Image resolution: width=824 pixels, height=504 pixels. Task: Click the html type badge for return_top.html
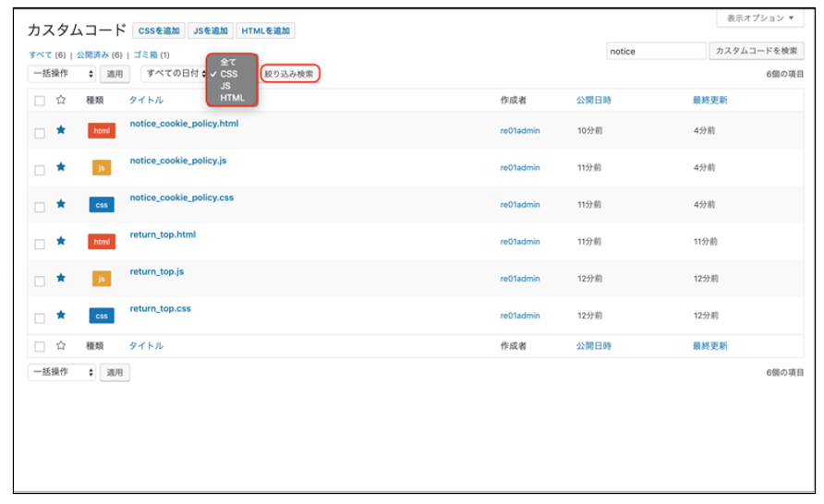click(x=102, y=242)
